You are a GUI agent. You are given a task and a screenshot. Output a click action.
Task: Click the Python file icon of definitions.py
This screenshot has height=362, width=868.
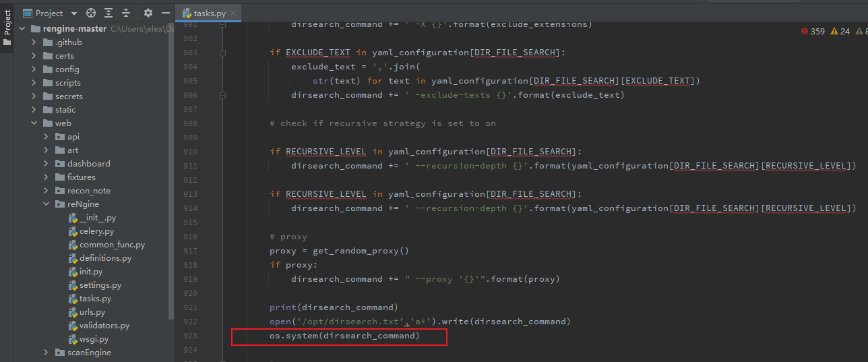[x=73, y=258]
